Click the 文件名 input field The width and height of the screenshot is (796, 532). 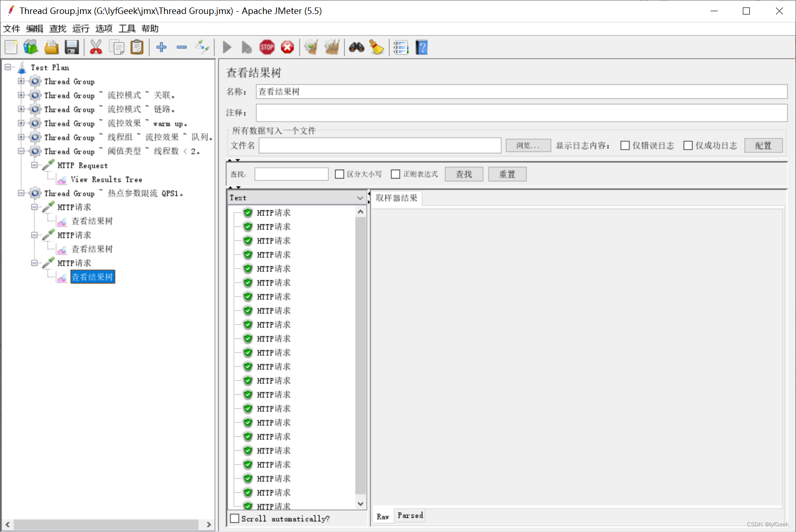pos(380,145)
